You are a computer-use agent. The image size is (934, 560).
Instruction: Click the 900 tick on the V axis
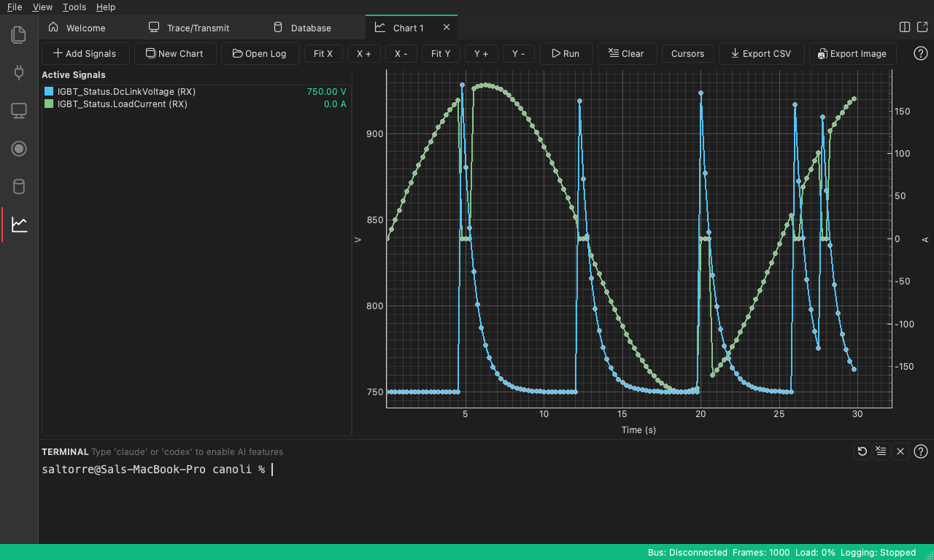pyautogui.click(x=374, y=133)
